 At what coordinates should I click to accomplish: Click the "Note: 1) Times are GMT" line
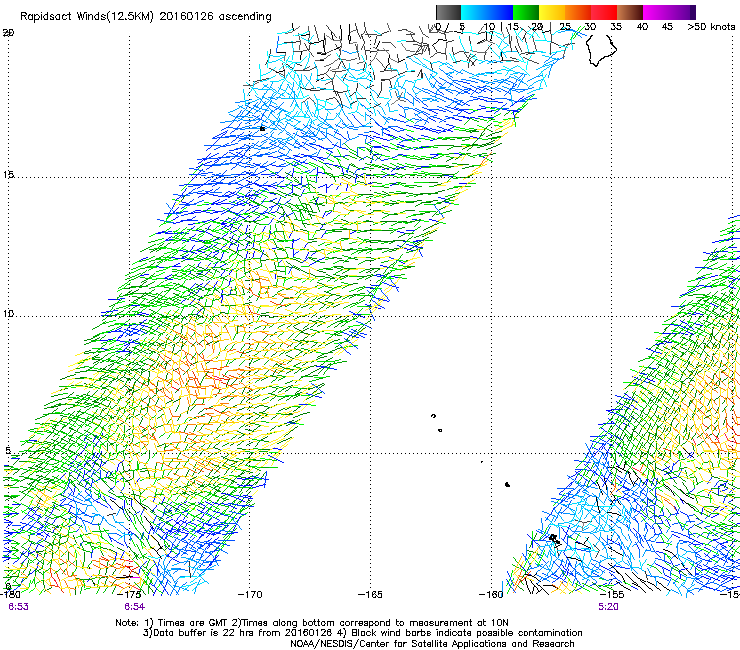click(x=312, y=623)
